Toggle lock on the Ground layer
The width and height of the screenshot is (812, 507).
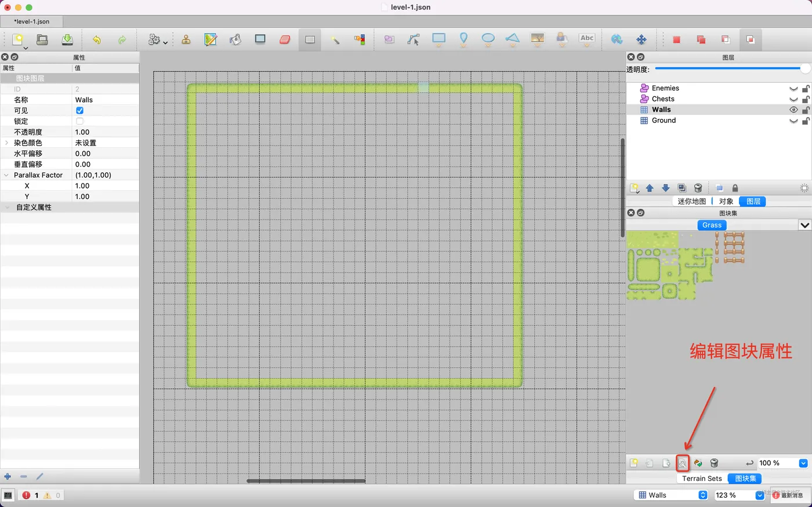click(806, 121)
